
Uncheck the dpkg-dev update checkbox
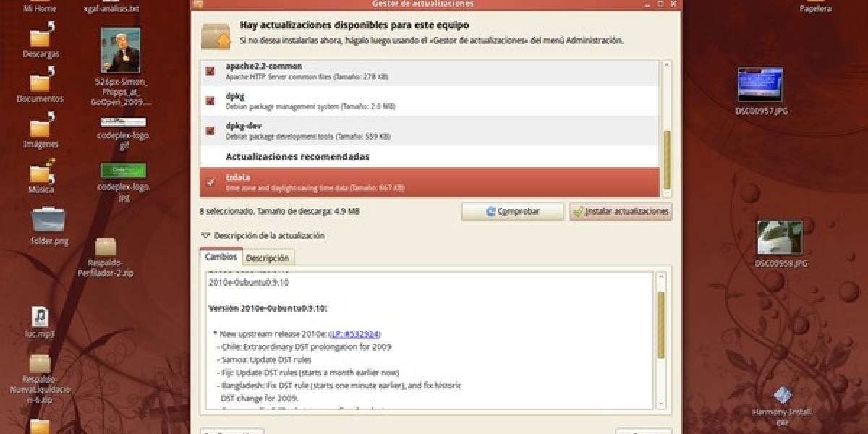click(210, 131)
